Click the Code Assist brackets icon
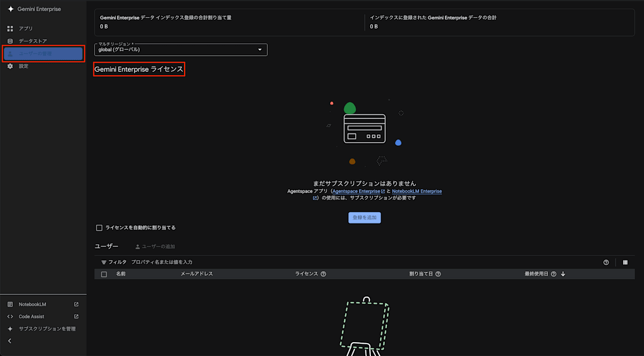The width and height of the screenshot is (644, 356). point(10,316)
